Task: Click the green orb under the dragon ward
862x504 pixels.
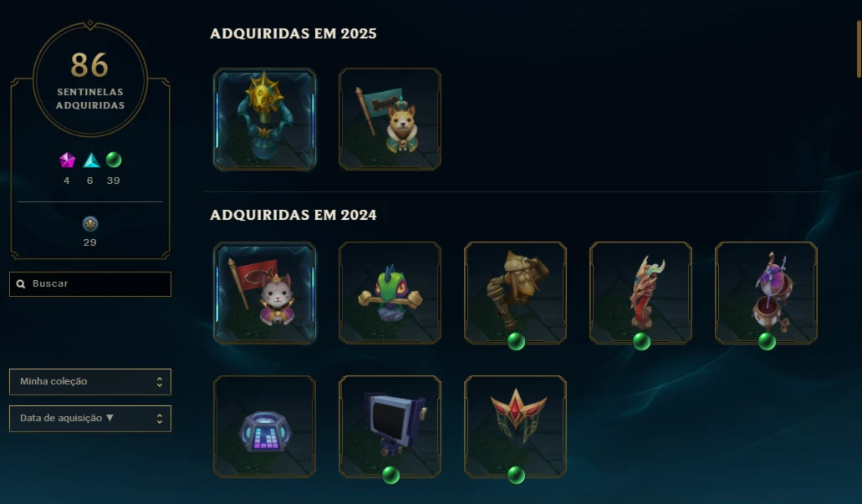Action: click(x=641, y=341)
